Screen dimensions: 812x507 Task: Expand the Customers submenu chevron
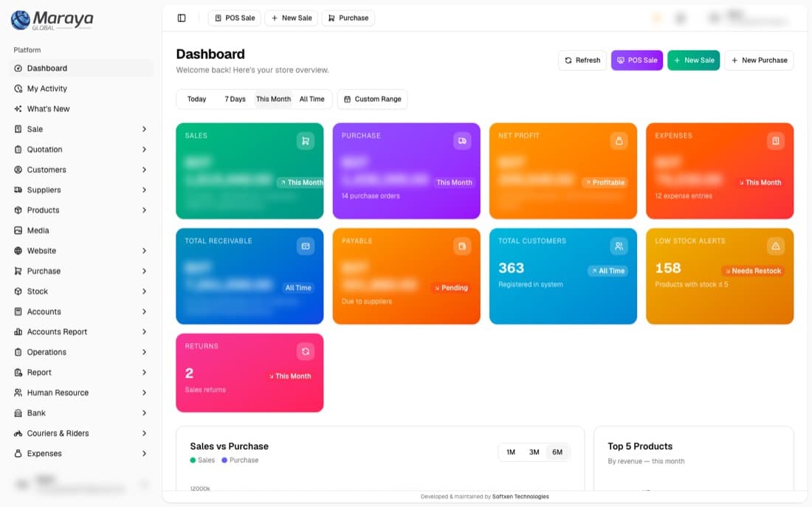coord(145,170)
